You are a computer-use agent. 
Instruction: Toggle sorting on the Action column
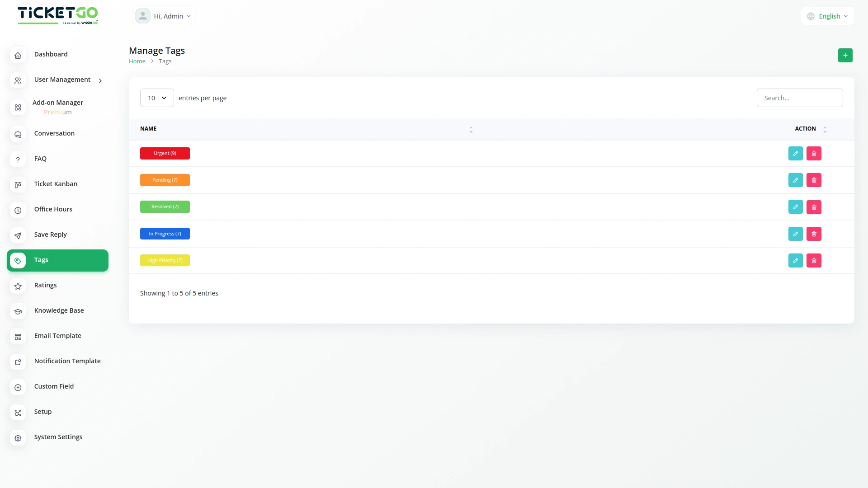825,129
